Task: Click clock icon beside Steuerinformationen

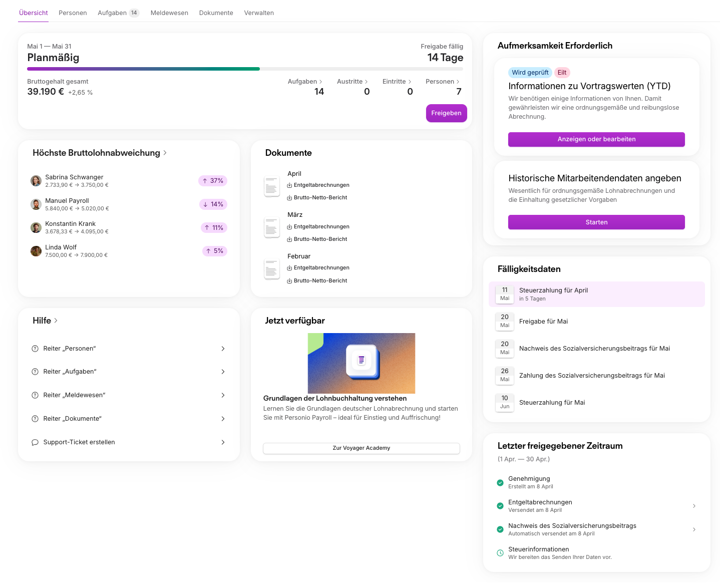Action: (x=500, y=553)
